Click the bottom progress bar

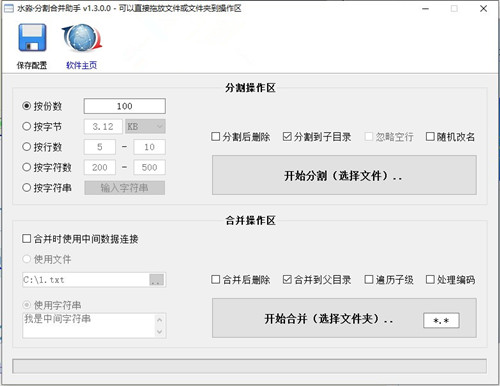pyautogui.click(x=249, y=366)
